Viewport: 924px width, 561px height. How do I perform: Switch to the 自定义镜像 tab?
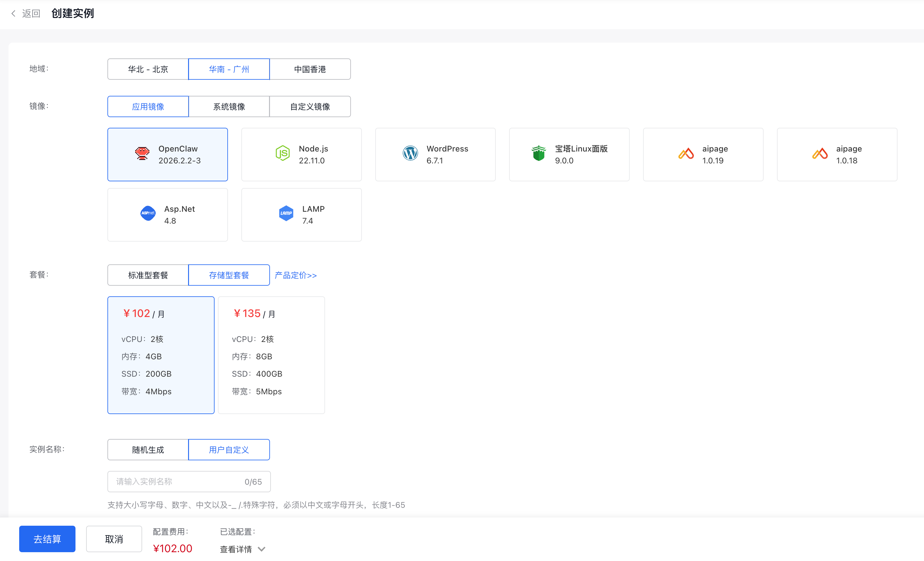coord(310,107)
